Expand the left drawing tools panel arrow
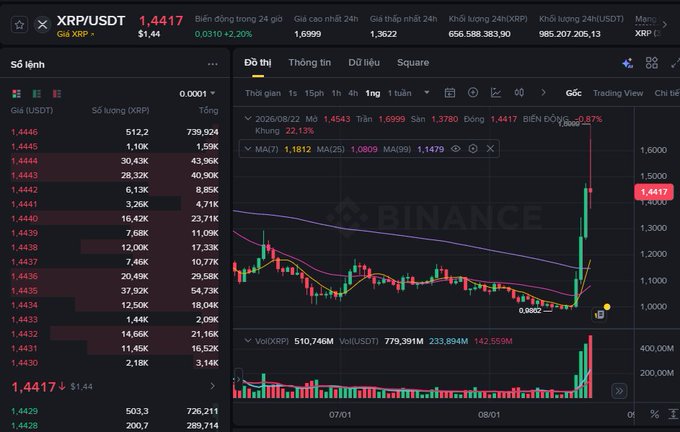The width and height of the screenshot is (680, 432). [x=238, y=379]
